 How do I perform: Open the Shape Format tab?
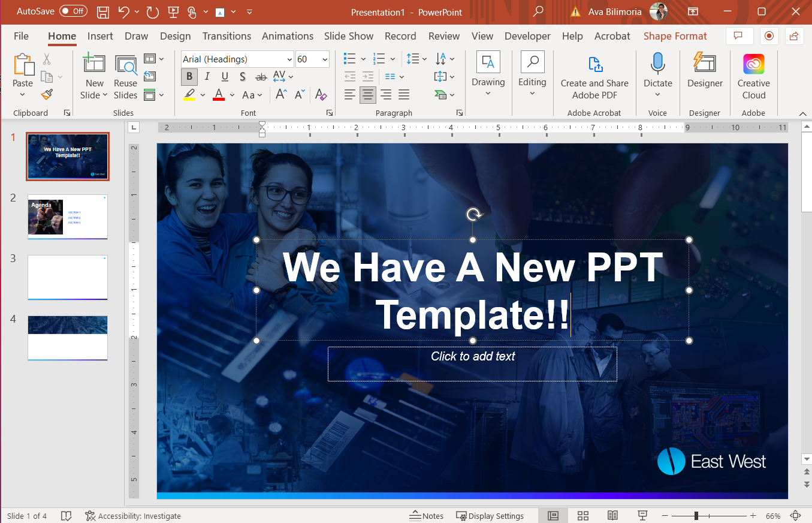click(675, 36)
